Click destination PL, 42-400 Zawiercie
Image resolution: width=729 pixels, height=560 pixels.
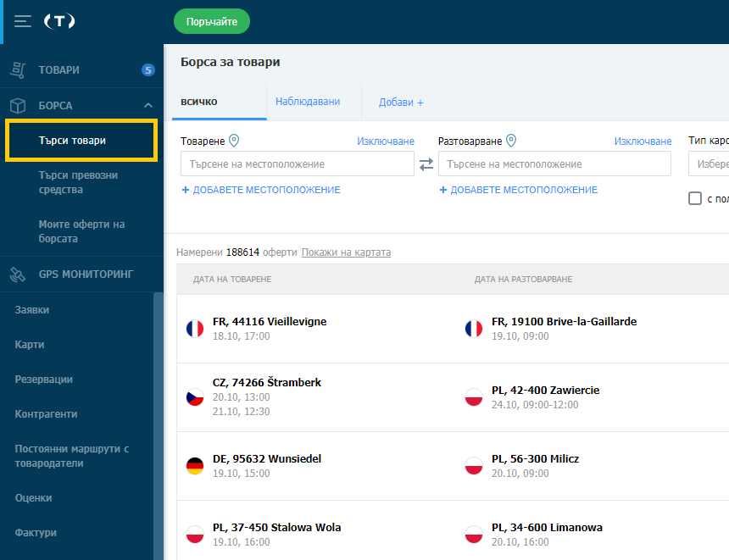(545, 390)
